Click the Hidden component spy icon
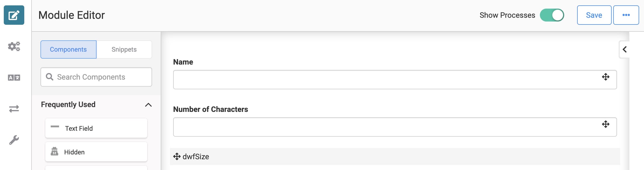Screen dimensions: 644x170 (x=54, y=151)
